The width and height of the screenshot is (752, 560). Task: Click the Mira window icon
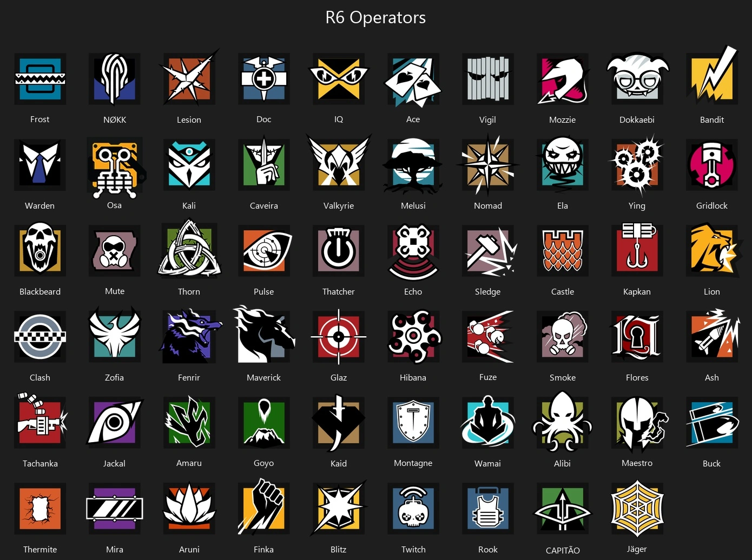point(115,508)
